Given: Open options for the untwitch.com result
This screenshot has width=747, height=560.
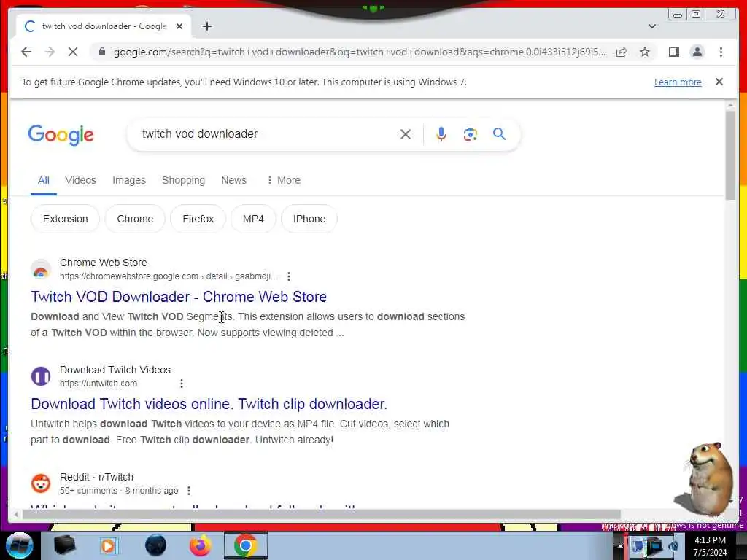Looking at the screenshot, I should [x=182, y=384].
